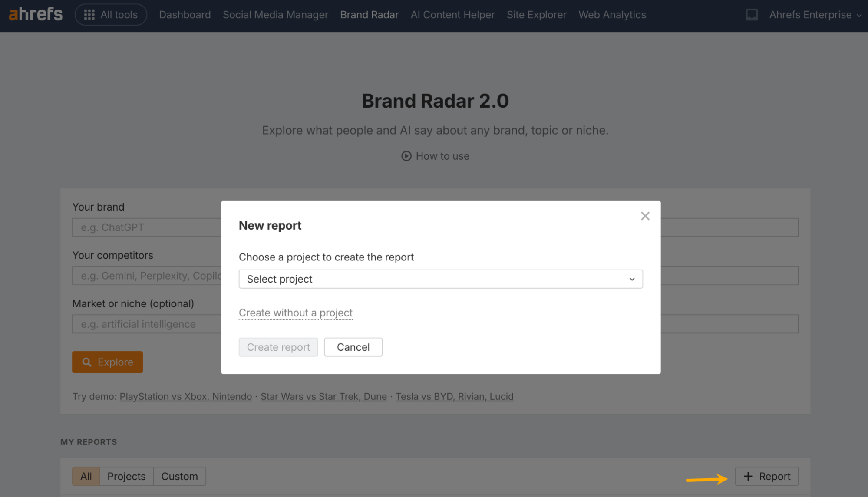Open Site Explorer in the nav bar
The width and height of the screenshot is (868, 497).
click(536, 15)
